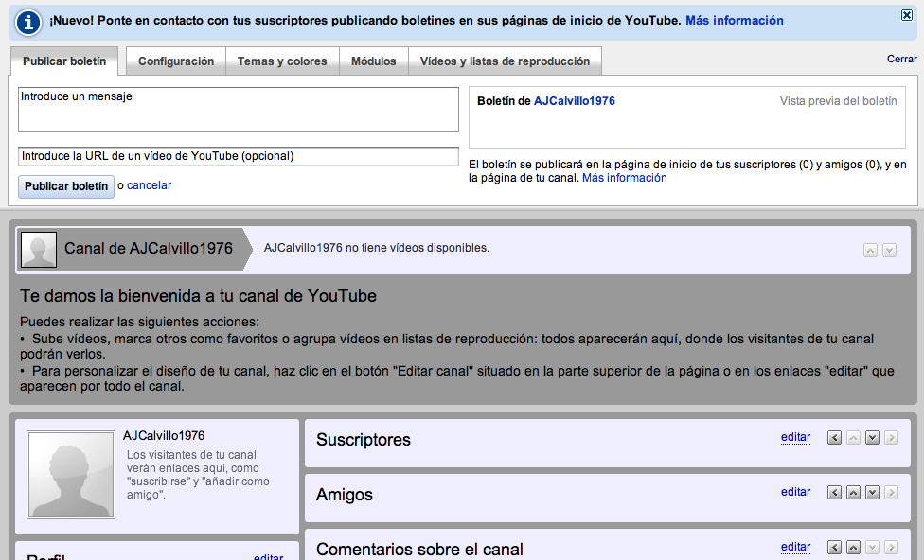The image size is (924, 560).
Task: Edit the Amigos module
Action: click(795, 492)
